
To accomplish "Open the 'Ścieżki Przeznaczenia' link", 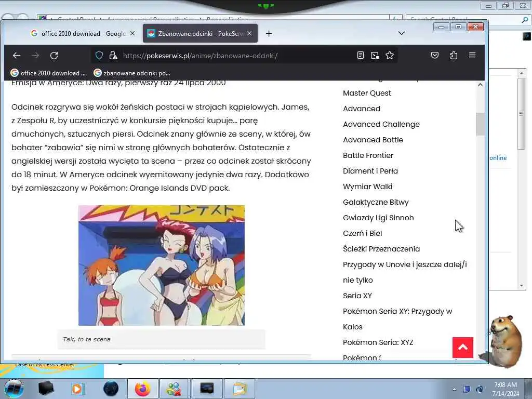I will pos(381,249).
